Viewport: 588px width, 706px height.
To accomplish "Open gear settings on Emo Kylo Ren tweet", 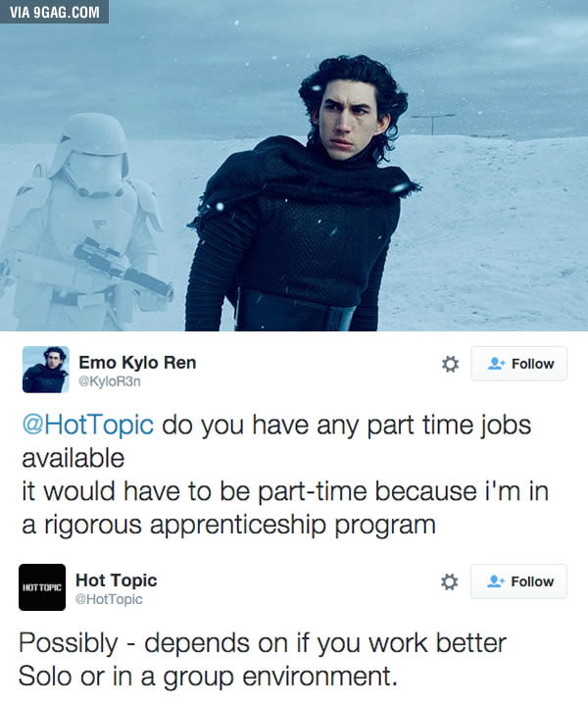I will 451,364.
